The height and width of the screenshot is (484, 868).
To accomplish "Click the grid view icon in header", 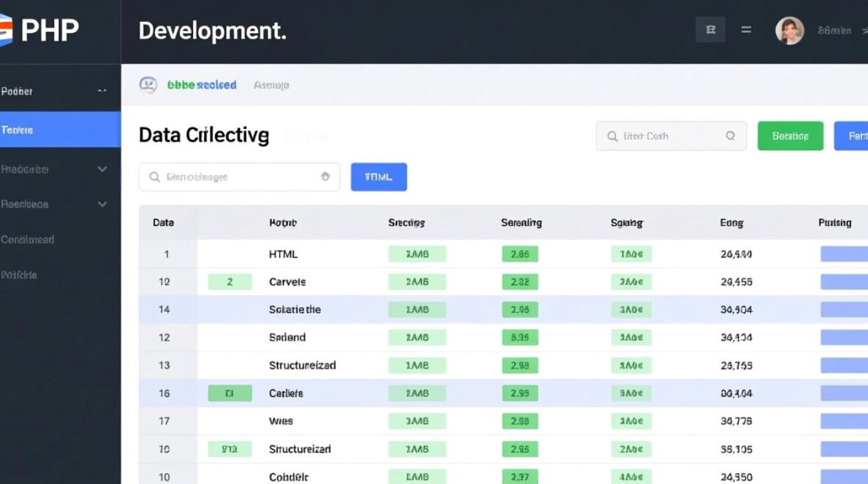I will tap(710, 30).
